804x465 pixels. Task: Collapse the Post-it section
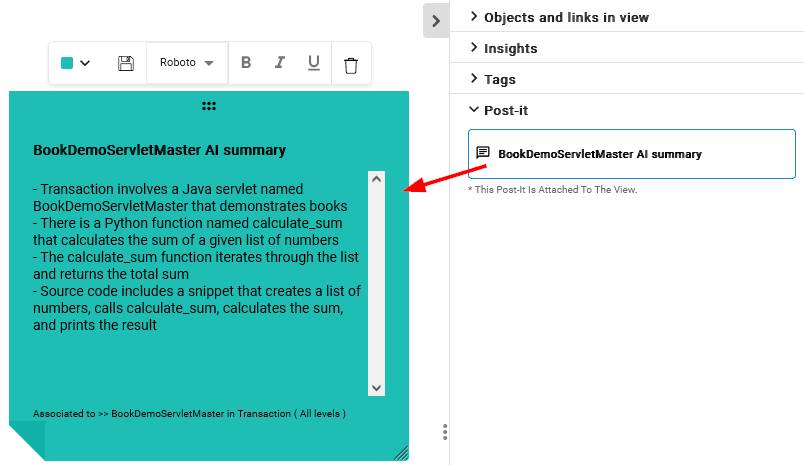pos(505,110)
